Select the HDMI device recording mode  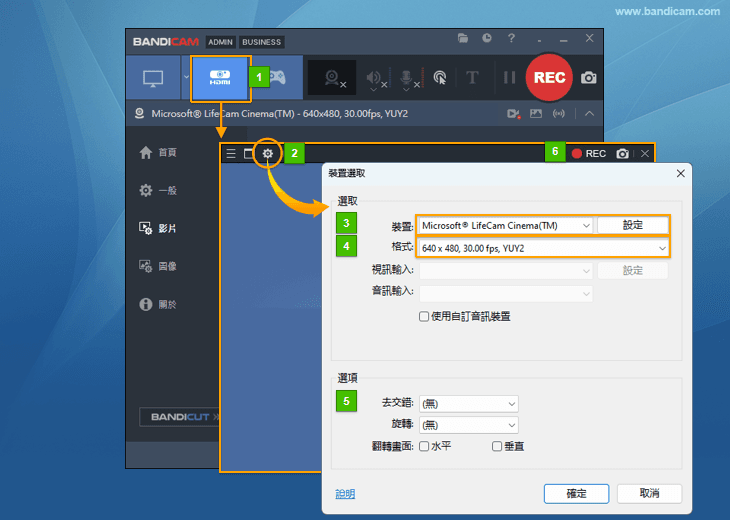click(x=219, y=78)
